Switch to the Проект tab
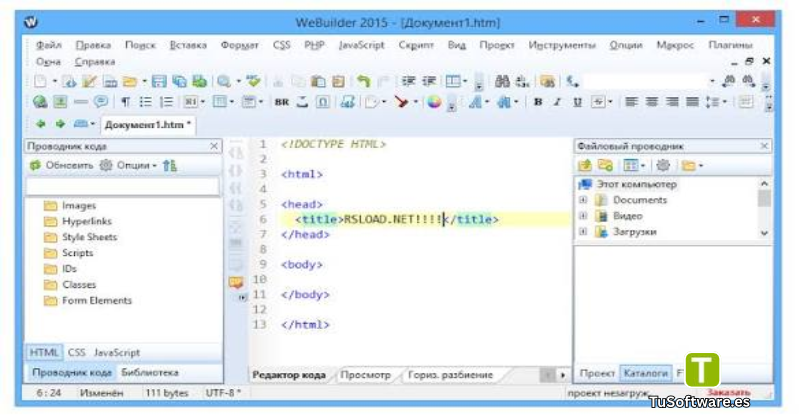 point(597,374)
